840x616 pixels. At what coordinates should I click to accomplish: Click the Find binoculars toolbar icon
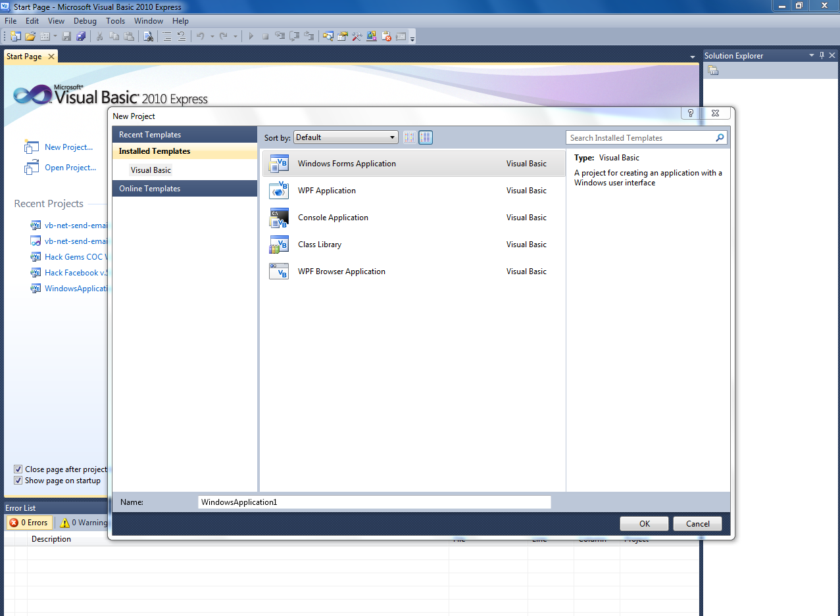[149, 36]
